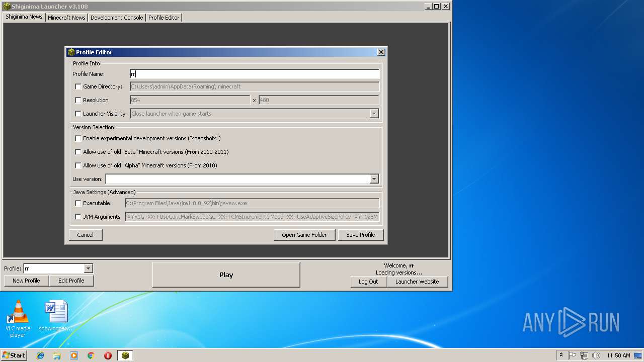Screen dimensions: 644x362
Task: Click the Profile Editor title bar icon
Action: (71, 52)
